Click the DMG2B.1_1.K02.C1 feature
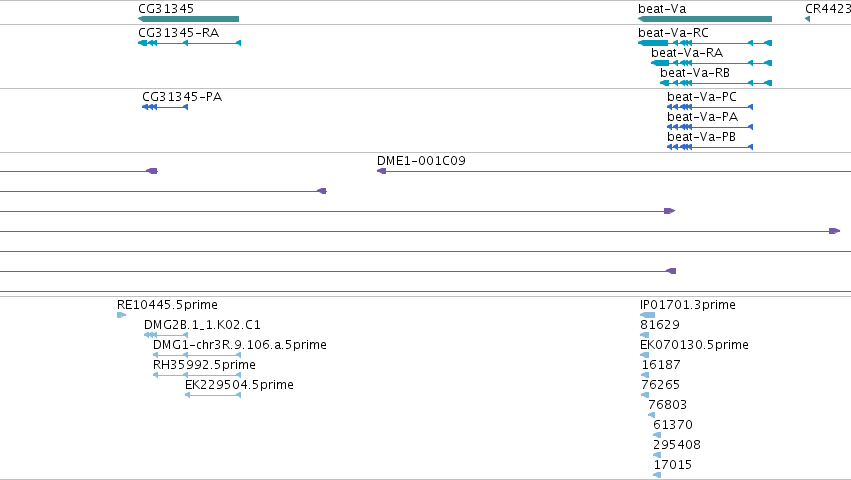The width and height of the screenshot is (851, 480). coord(166,335)
